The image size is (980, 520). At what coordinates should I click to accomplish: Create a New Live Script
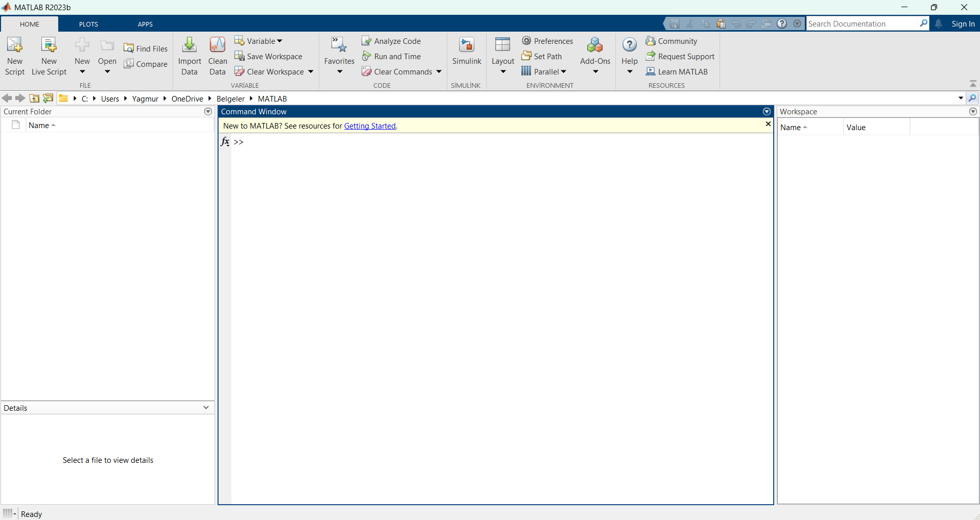[49, 56]
